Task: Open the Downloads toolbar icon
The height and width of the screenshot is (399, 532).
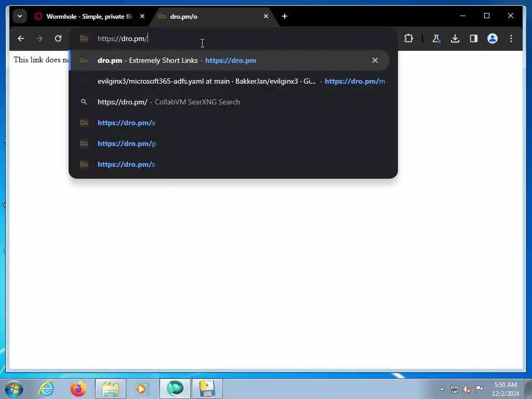Action: click(x=455, y=38)
